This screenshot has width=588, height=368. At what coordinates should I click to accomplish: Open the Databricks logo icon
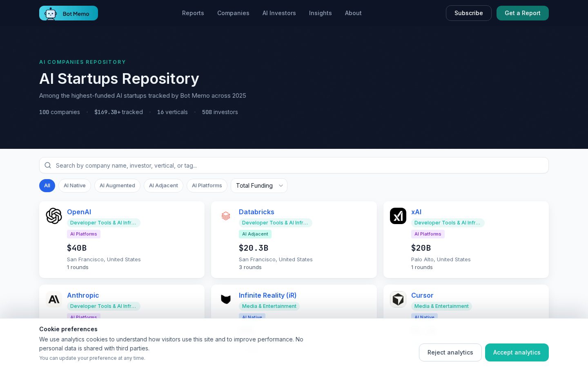(x=226, y=216)
